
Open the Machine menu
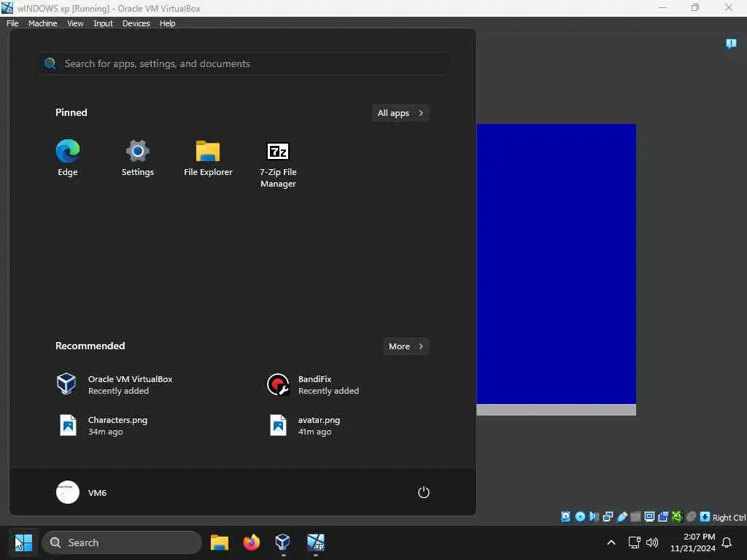tap(42, 23)
